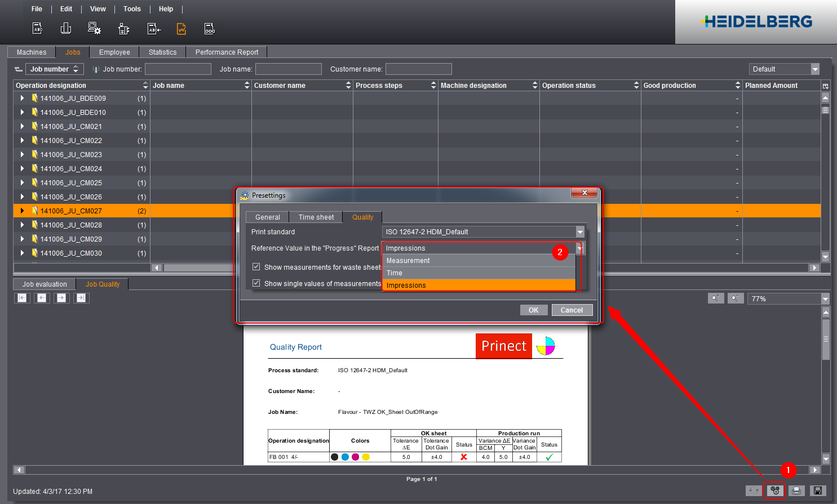Uncheck Show measurements for waste sheets

pyautogui.click(x=256, y=267)
